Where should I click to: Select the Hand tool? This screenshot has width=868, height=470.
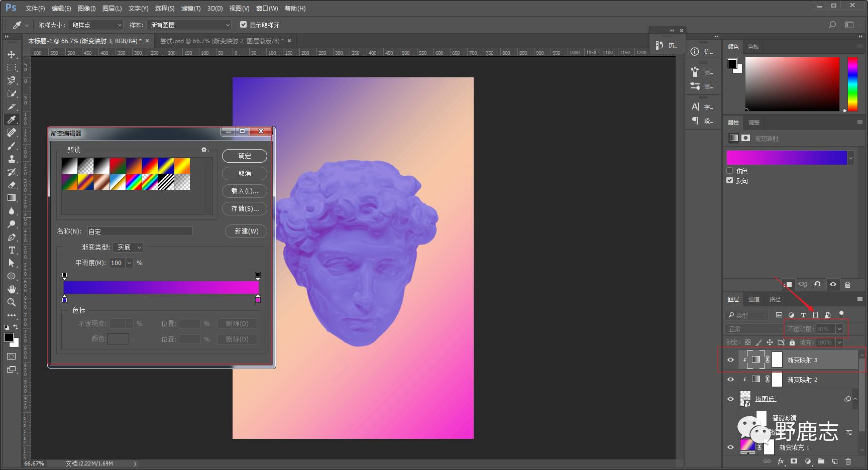pyautogui.click(x=12, y=289)
